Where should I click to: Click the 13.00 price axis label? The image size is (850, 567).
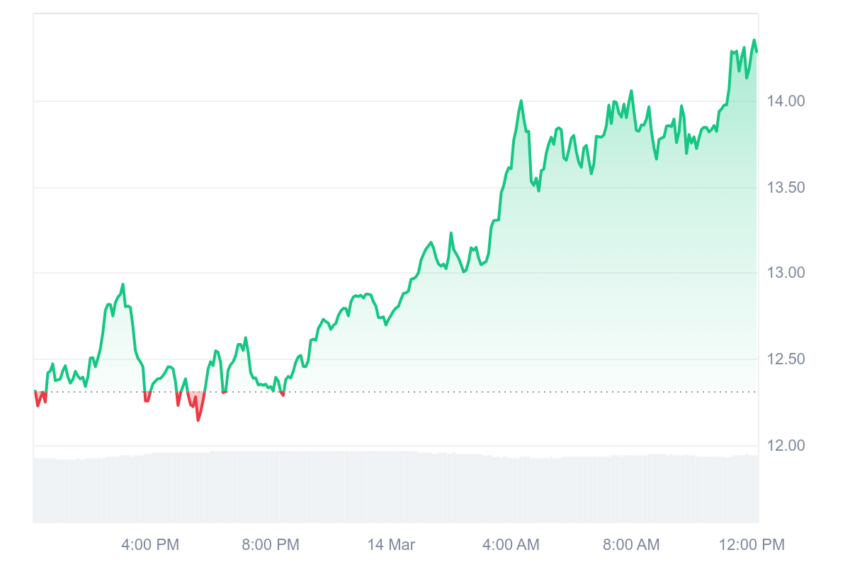coord(785,273)
